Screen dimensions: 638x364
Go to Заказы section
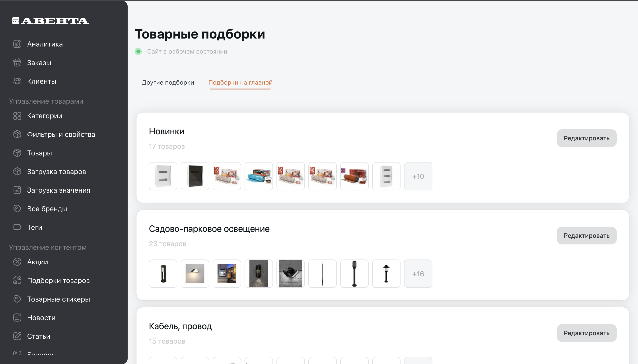(x=39, y=62)
